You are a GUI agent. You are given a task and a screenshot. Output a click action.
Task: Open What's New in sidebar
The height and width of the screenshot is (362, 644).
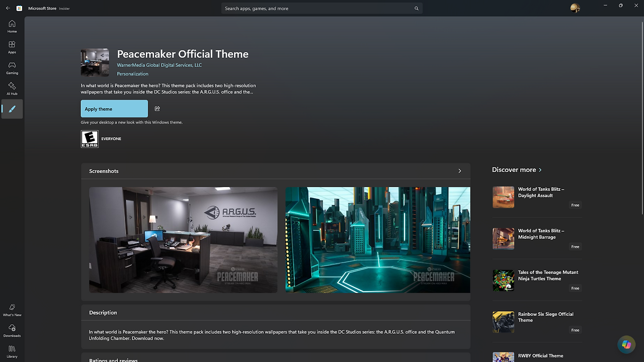pos(12,310)
